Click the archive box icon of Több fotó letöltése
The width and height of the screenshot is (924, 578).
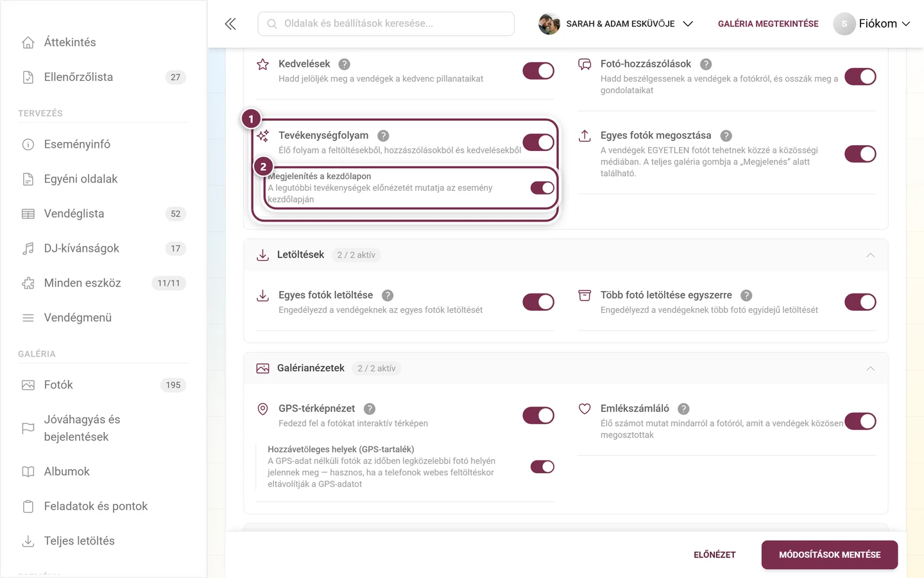(x=585, y=295)
